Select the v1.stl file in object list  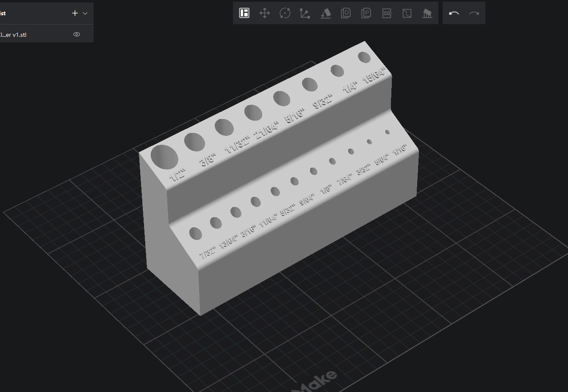pyautogui.click(x=17, y=35)
